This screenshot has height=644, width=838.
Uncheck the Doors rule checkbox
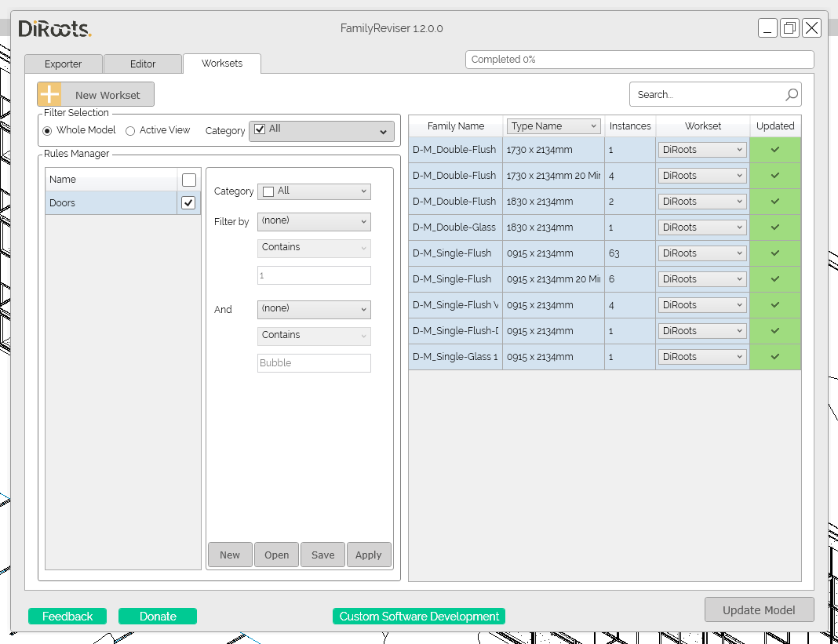188,203
